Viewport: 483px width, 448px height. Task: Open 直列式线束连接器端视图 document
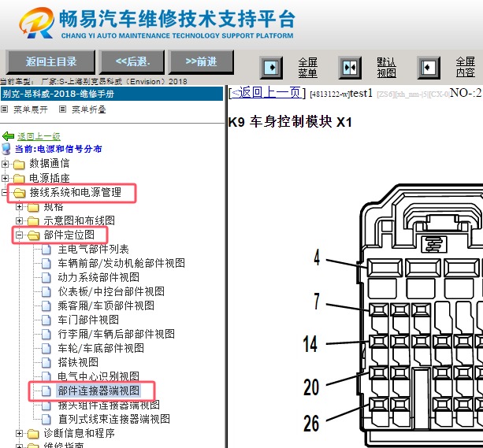coord(114,419)
